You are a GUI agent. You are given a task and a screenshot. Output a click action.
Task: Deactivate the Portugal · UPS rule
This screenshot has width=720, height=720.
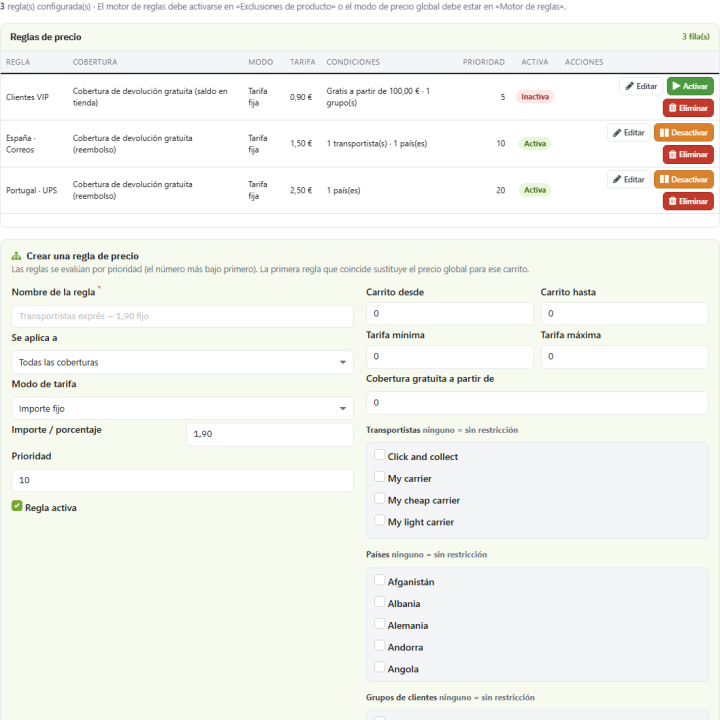(683, 180)
